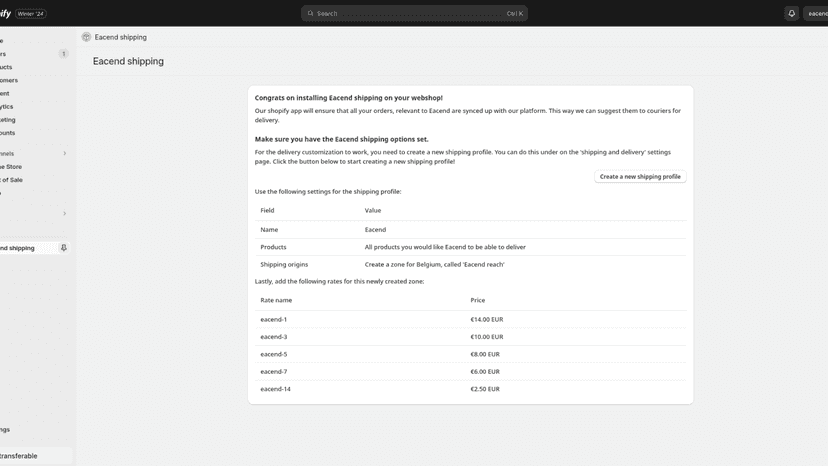Click the 'Make sure you have the Eacend shipping options set' heading
The image size is (828, 466).
[342, 139]
